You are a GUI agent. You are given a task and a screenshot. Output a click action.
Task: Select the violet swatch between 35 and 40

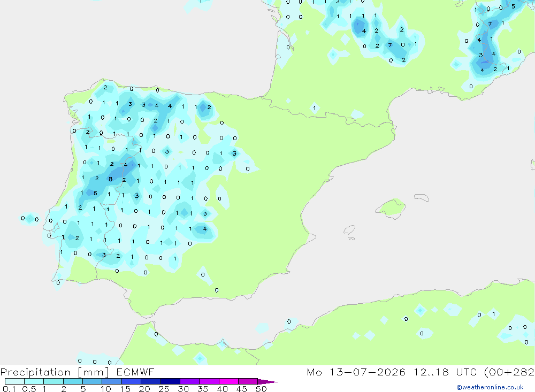pos(209,381)
